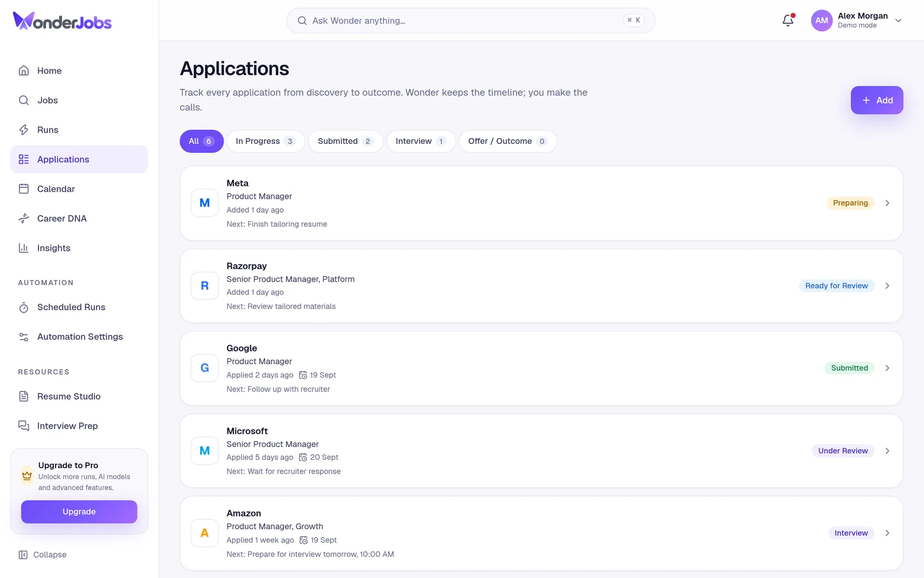Click the Microsoft M logo tile
The image size is (924, 578).
point(205,451)
